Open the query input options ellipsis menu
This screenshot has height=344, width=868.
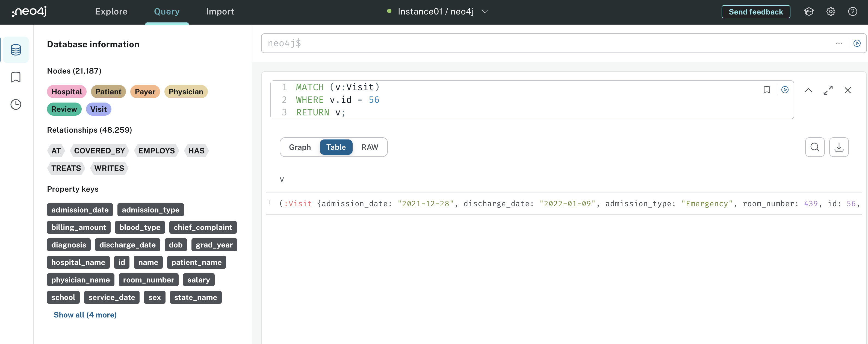tap(839, 43)
